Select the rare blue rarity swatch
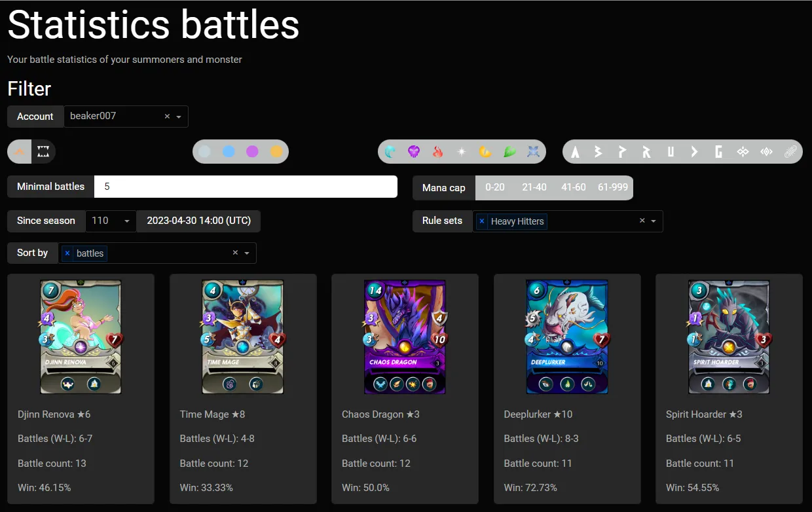 (x=229, y=152)
